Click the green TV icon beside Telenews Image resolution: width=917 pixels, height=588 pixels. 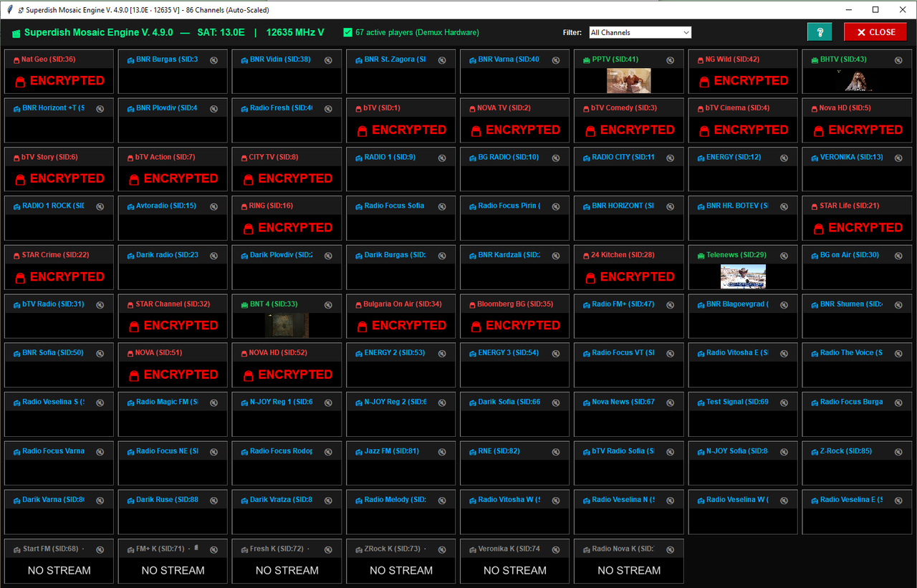click(x=701, y=256)
